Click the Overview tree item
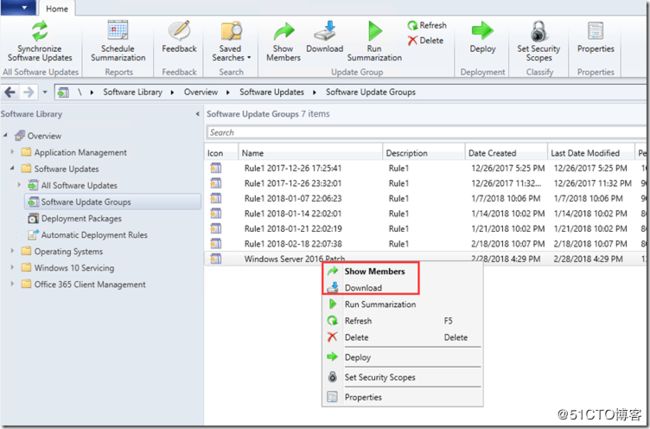650x429 pixels. point(39,136)
